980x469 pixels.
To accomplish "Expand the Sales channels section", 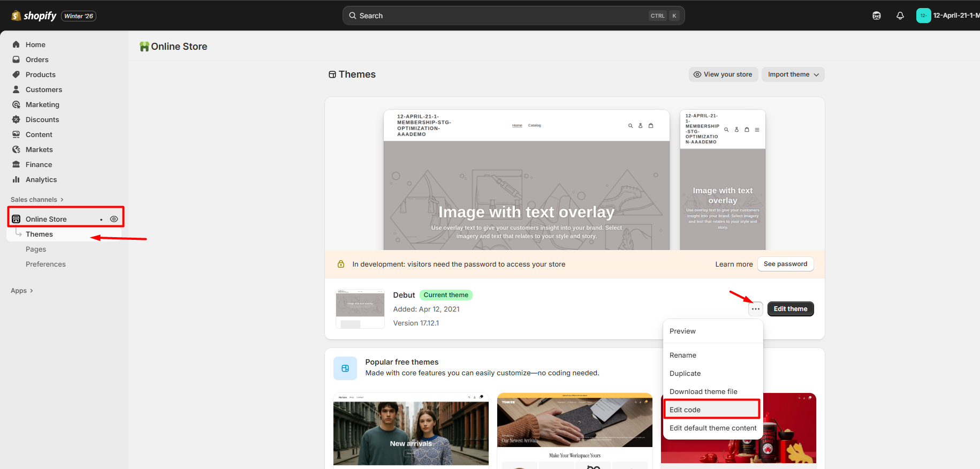I will [x=37, y=200].
